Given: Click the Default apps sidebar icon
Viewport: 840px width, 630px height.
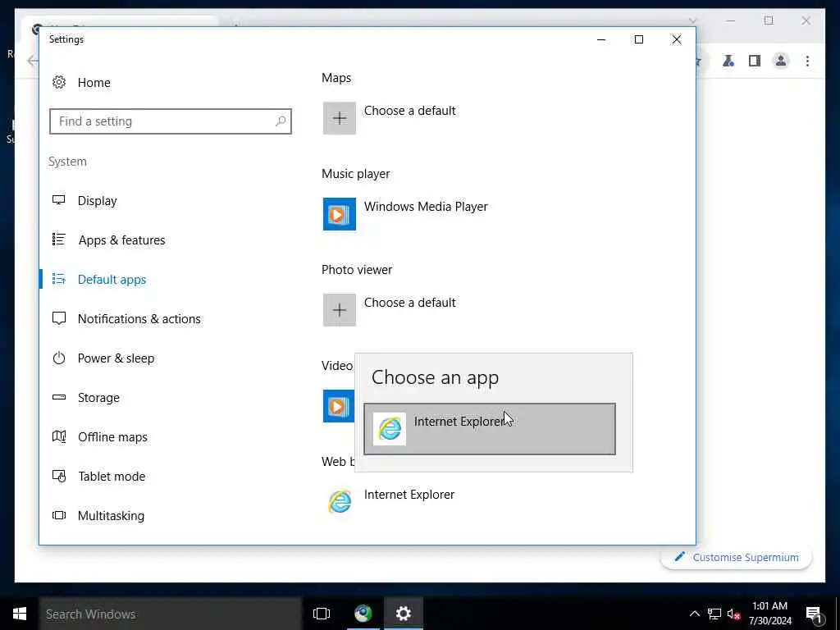Looking at the screenshot, I should [59, 279].
